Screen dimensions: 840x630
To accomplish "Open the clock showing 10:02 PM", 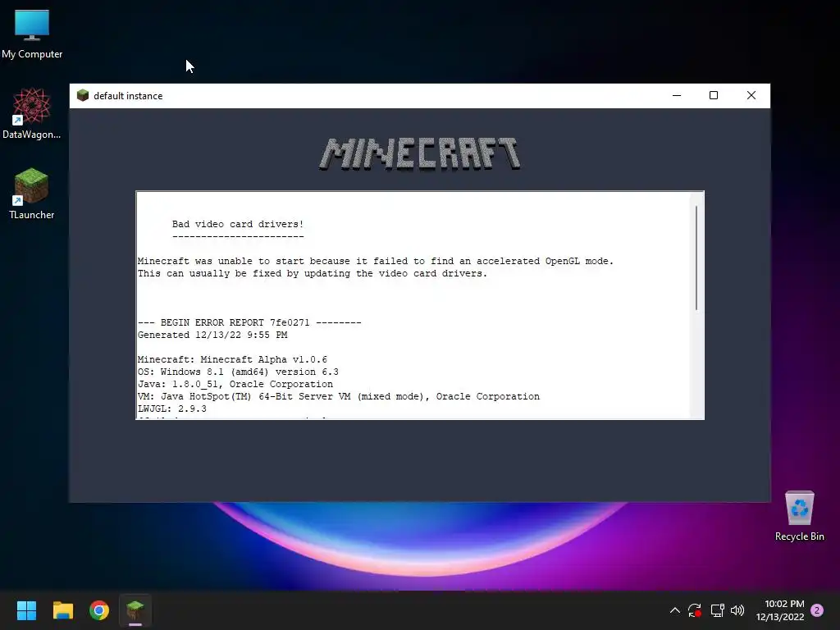I will tap(780, 610).
